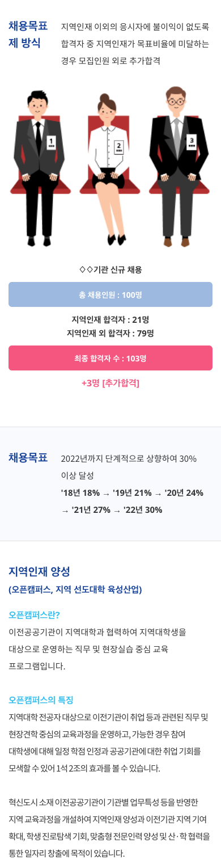Click the 지역인재 양성 section heading
This screenshot has width=221, height=868.
[39, 571]
